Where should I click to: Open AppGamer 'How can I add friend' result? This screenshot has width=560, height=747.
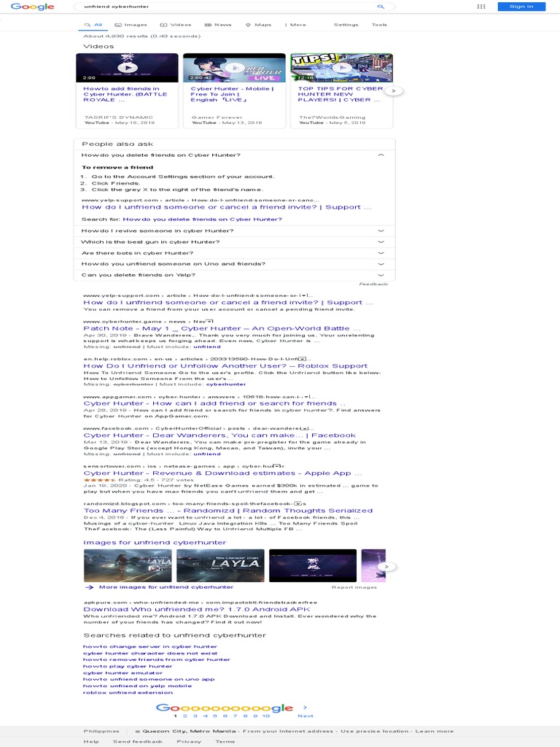214,403
